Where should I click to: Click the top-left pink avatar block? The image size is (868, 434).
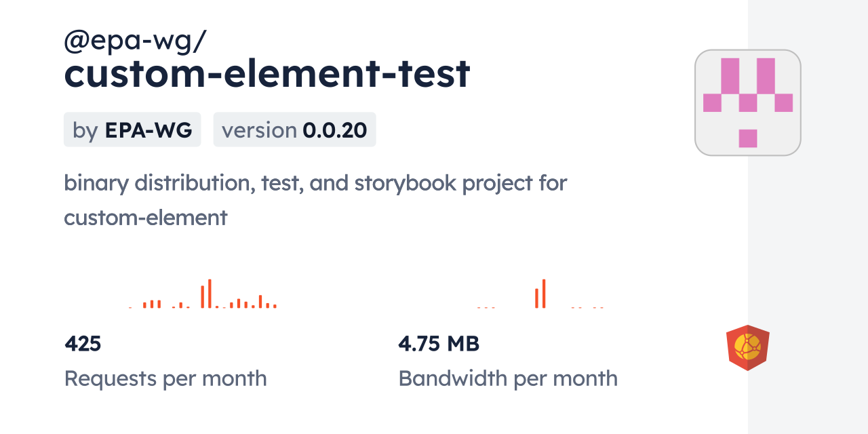[x=730, y=75]
